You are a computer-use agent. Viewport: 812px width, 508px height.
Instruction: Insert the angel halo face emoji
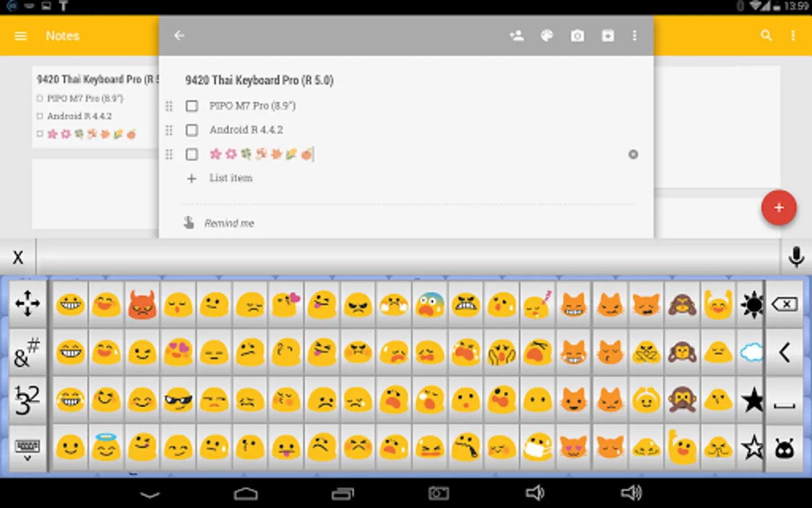pyautogui.click(x=106, y=448)
